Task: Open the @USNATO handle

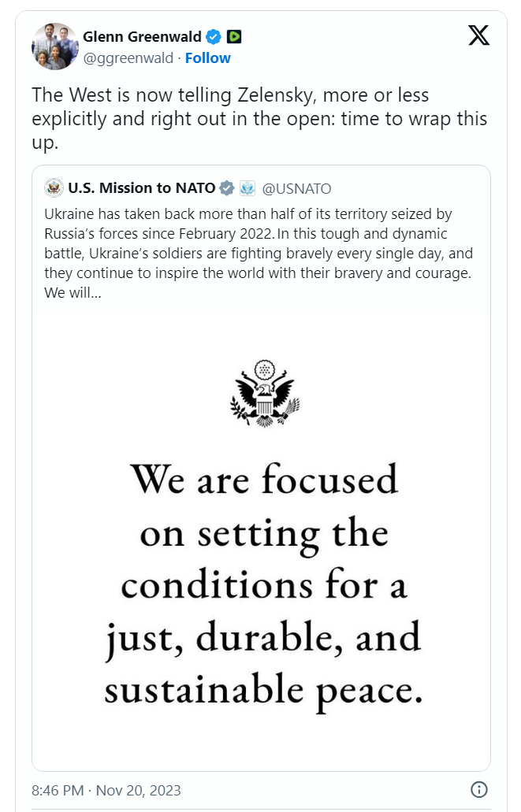Action: 296,188
